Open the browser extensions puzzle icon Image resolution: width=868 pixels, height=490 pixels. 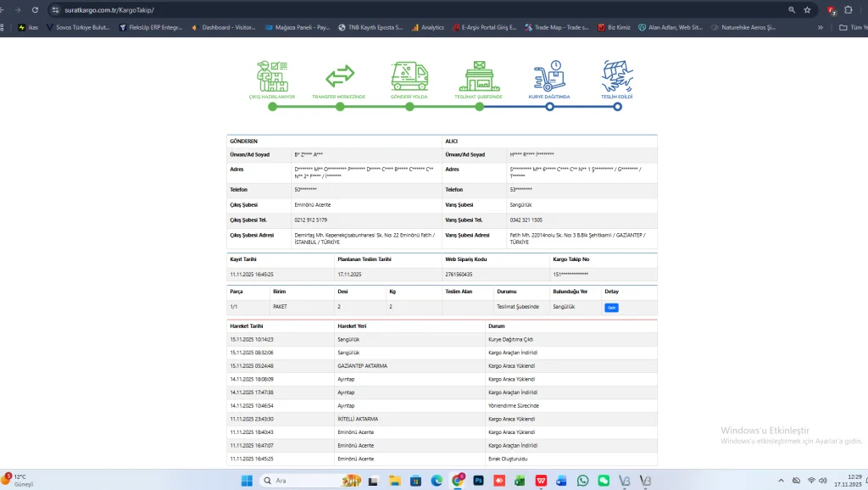coord(848,9)
